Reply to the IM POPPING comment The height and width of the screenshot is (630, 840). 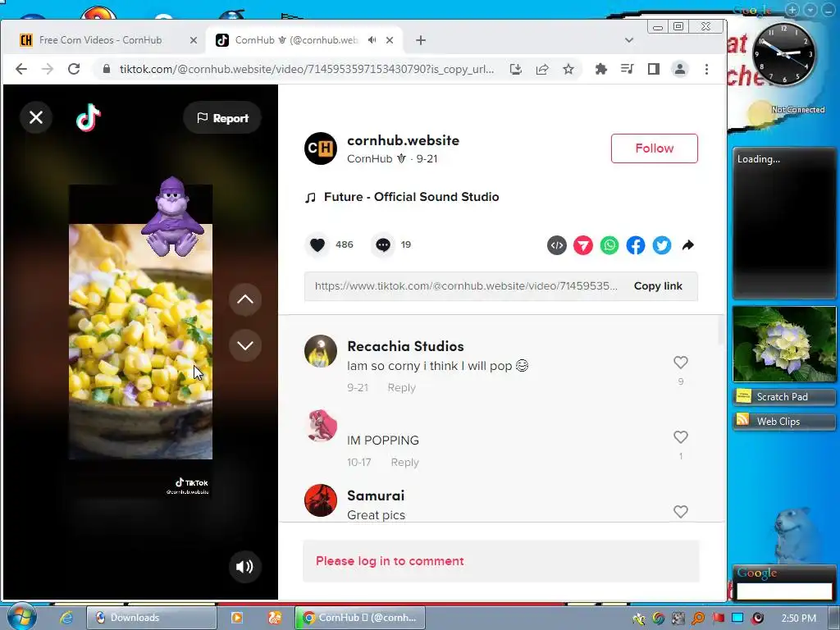404,462
